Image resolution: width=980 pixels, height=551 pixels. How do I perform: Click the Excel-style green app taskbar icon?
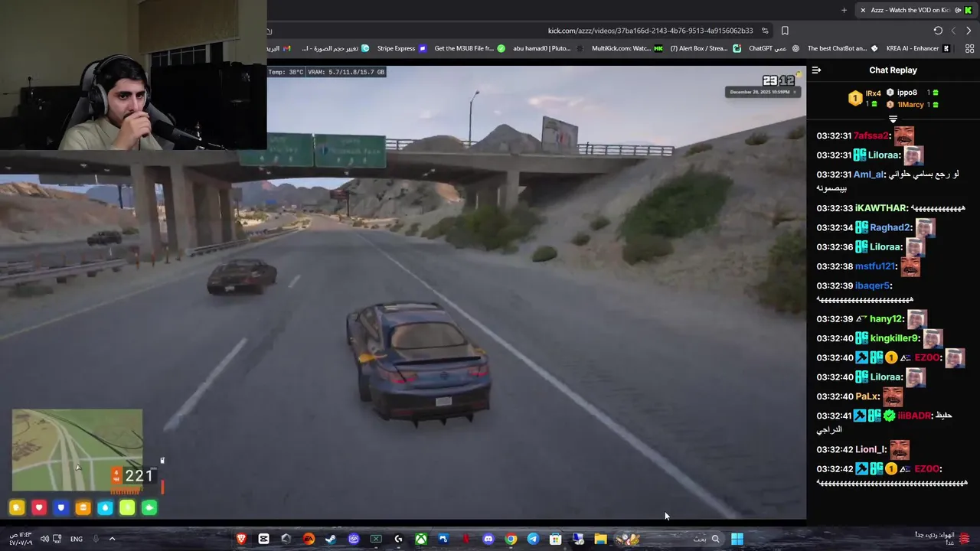[376, 539]
